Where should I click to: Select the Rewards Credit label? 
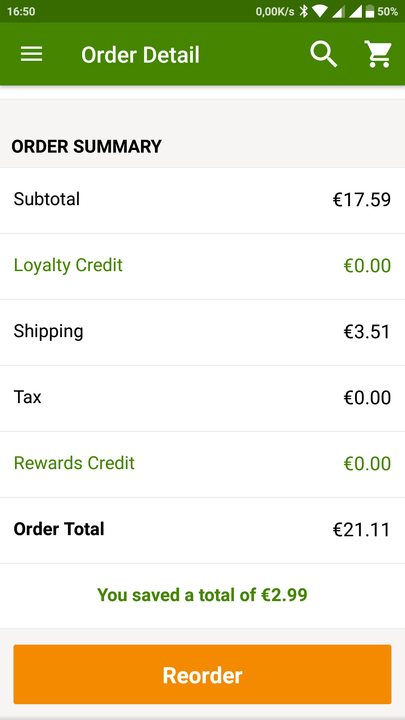[x=74, y=463]
